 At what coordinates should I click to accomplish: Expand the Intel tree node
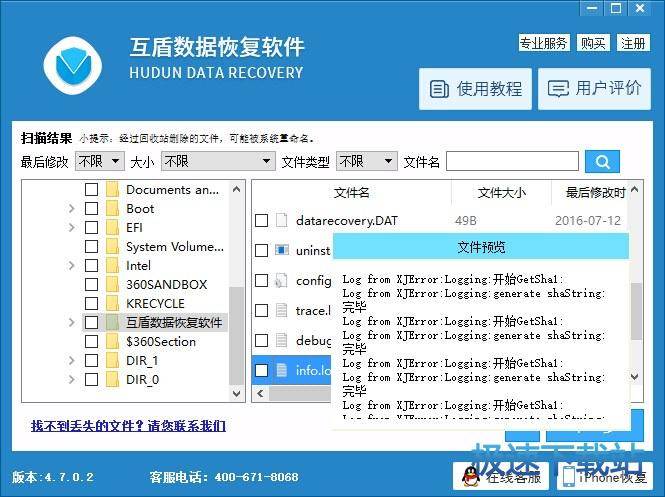71,265
